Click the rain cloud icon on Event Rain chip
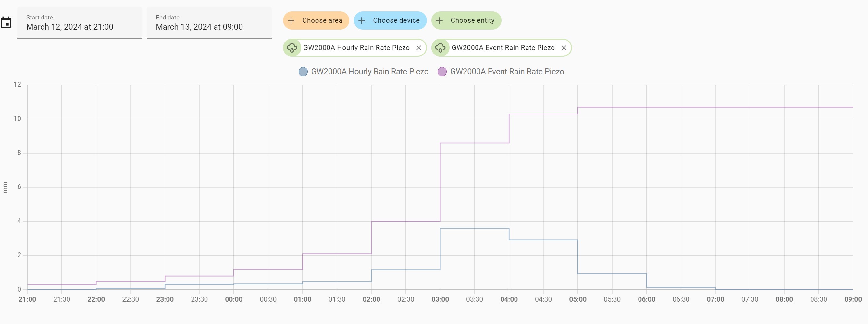This screenshot has width=868, height=324. coord(441,47)
